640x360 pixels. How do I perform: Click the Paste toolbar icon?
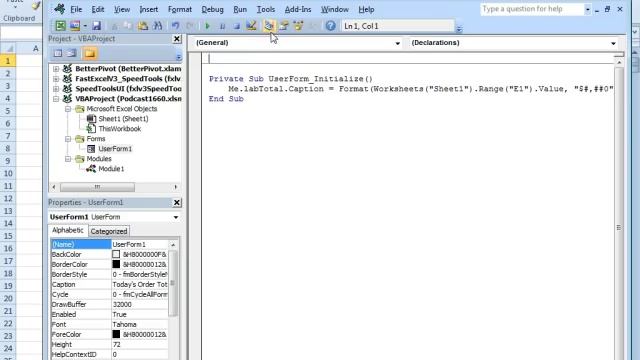click(x=143, y=26)
